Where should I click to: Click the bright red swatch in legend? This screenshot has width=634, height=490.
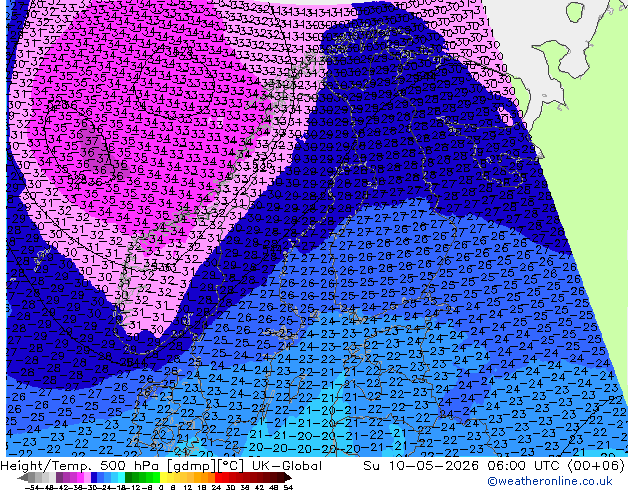tap(219, 478)
